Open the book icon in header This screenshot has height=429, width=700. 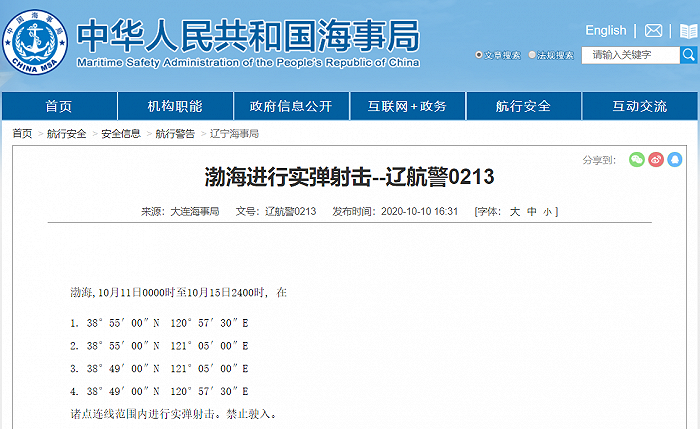pyautogui.click(x=688, y=31)
